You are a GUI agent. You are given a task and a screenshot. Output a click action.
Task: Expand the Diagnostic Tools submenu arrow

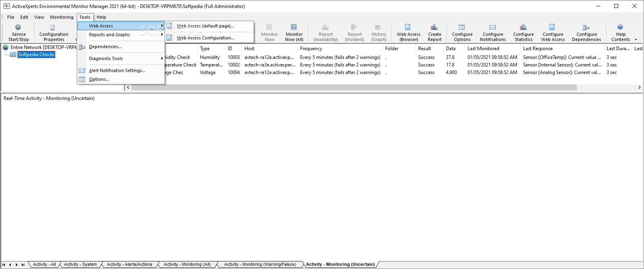[x=162, y=58]
